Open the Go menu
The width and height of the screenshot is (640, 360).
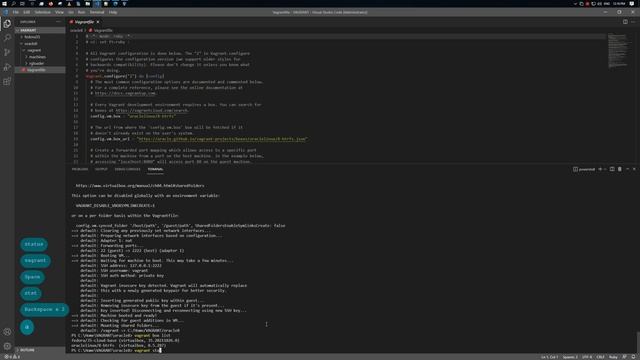(71, 12)
